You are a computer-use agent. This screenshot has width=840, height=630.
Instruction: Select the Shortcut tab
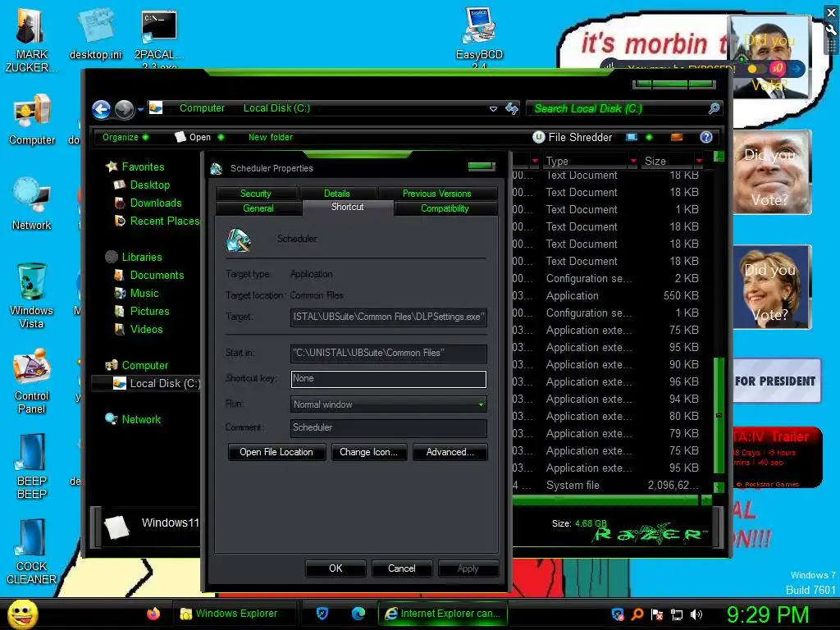coord(348,208)
